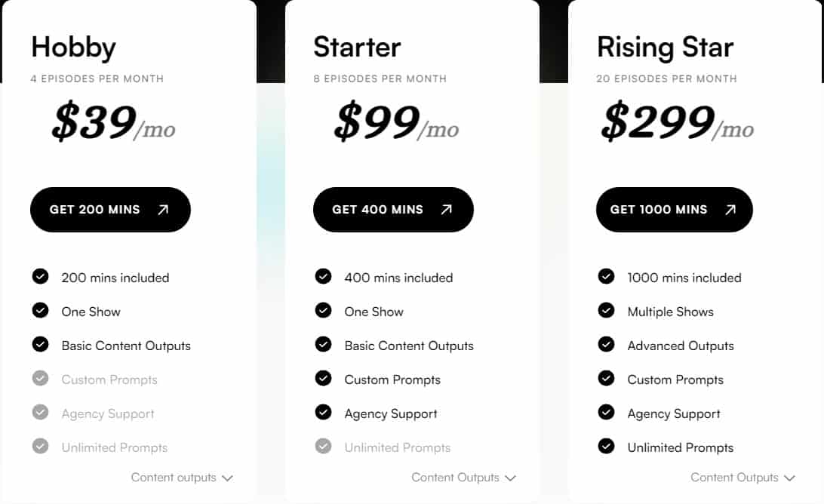This screenshot has height=504, width=824.
Task: Click the GET 200 MINS button
Action: (110, 210)
